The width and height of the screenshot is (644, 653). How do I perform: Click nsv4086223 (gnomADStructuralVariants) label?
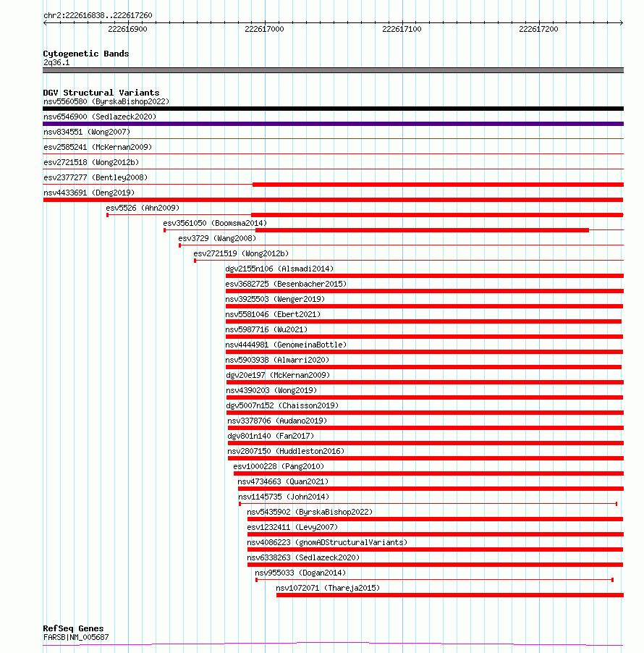click(x=327, y=543)
